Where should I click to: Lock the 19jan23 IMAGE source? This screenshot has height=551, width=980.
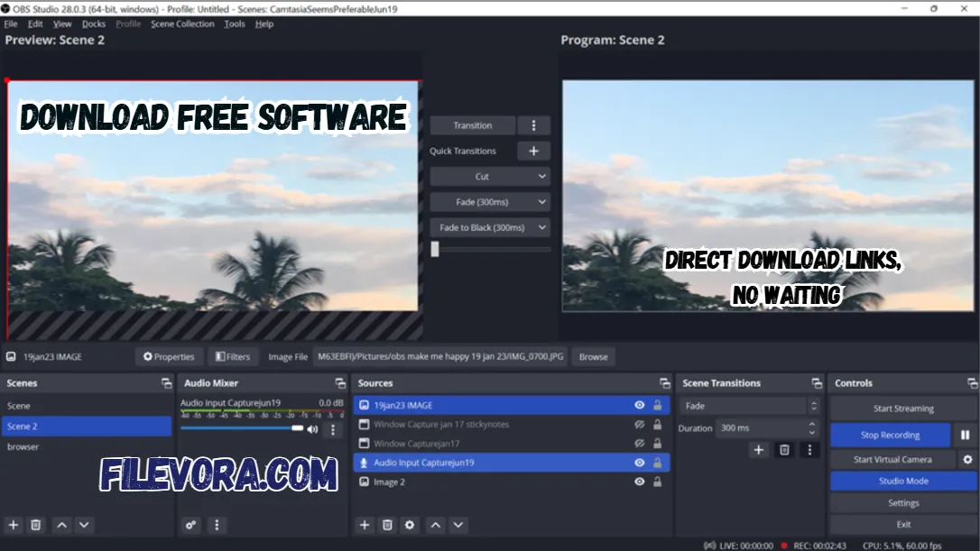(656, 404)
